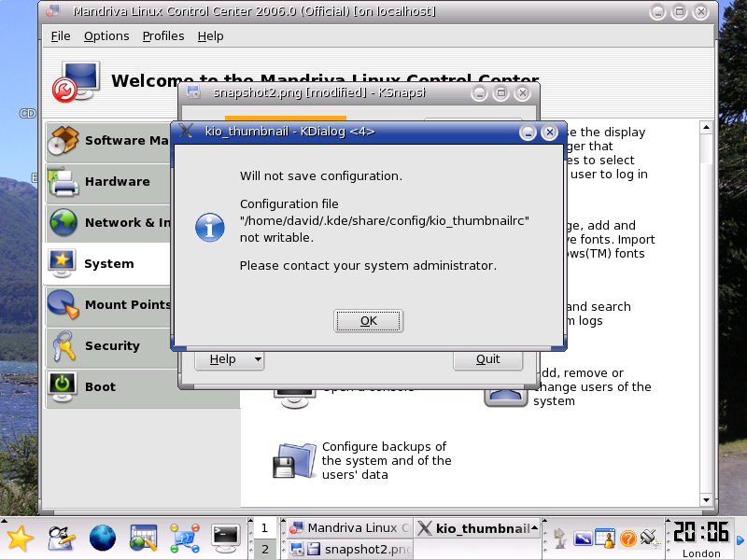Click the Software Management box icon

(63, 140)
